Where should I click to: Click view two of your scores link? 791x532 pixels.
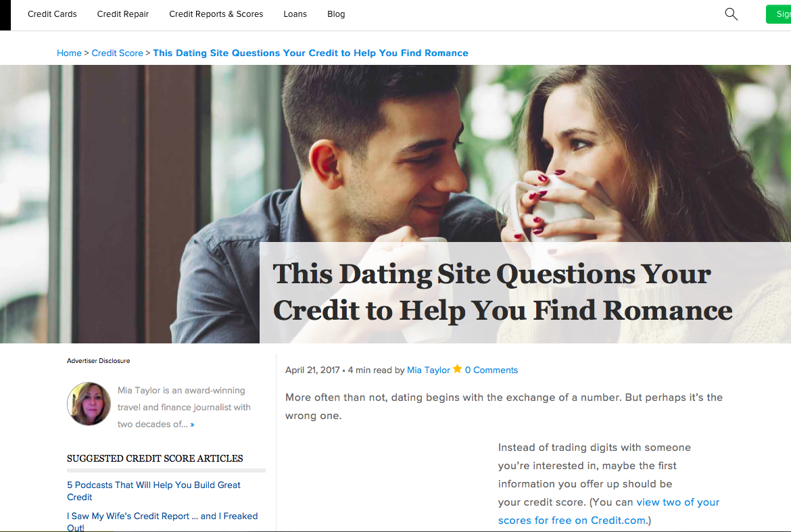pos(608,511)
